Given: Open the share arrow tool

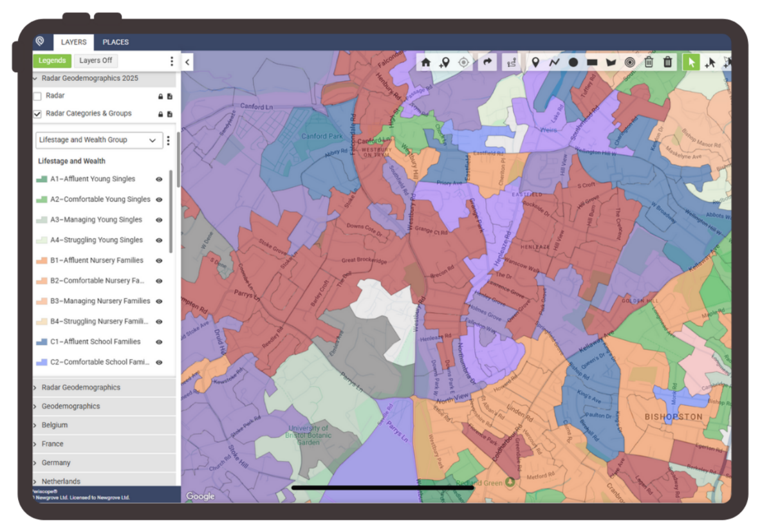Looking at the screenshot, I should pyautogui.click(x=487, y=62).
